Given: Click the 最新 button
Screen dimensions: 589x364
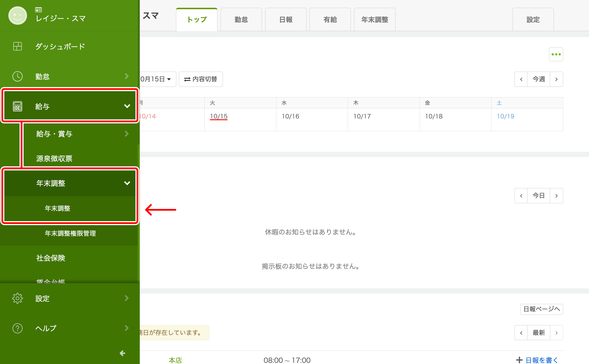Looking at the screenshot, I should (x=539, y=333).
